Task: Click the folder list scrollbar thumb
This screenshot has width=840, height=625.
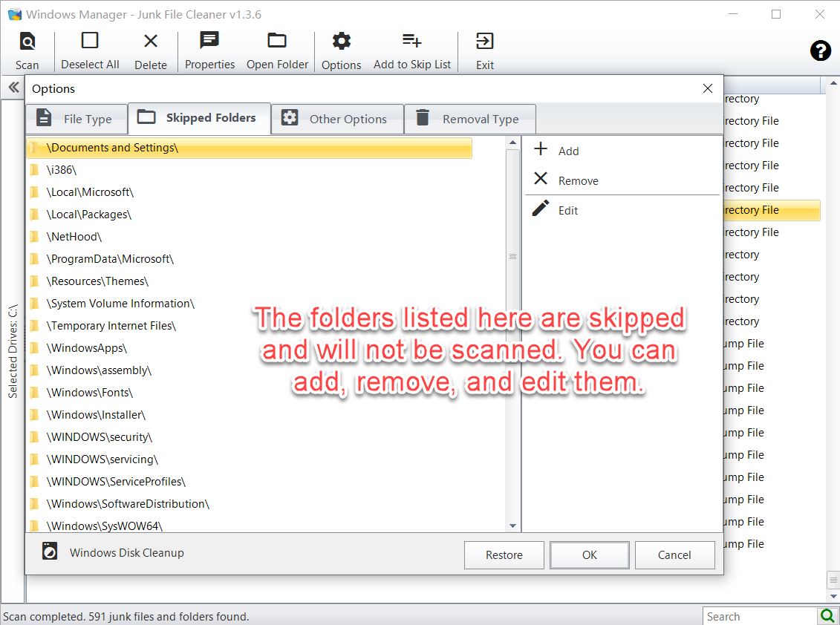Action: coord(512,257)
